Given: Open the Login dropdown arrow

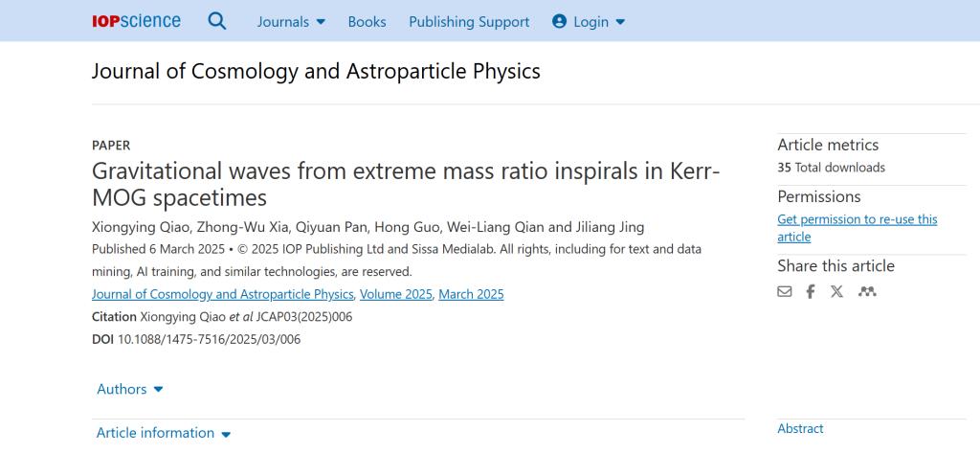Looking at the screenshot, I should [x=620, y=22].
